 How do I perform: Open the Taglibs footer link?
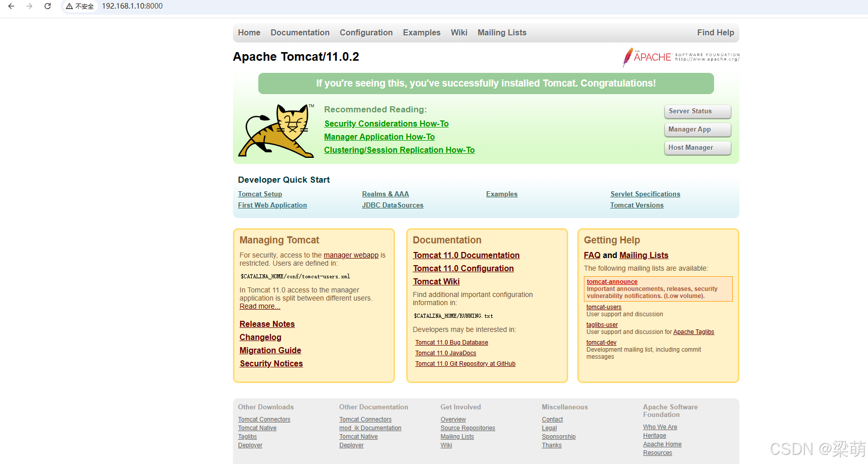click(x=247, y=437)
